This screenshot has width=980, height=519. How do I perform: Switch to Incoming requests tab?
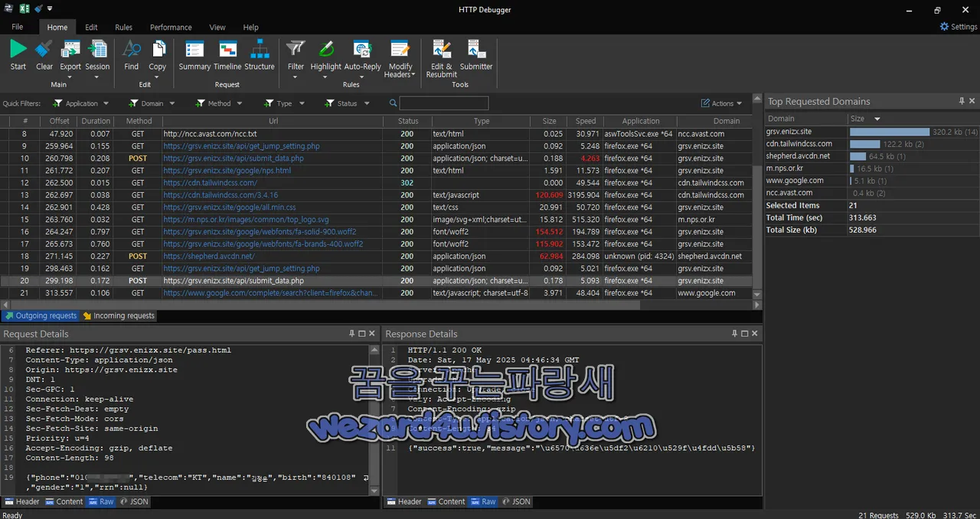coord(118,315)
